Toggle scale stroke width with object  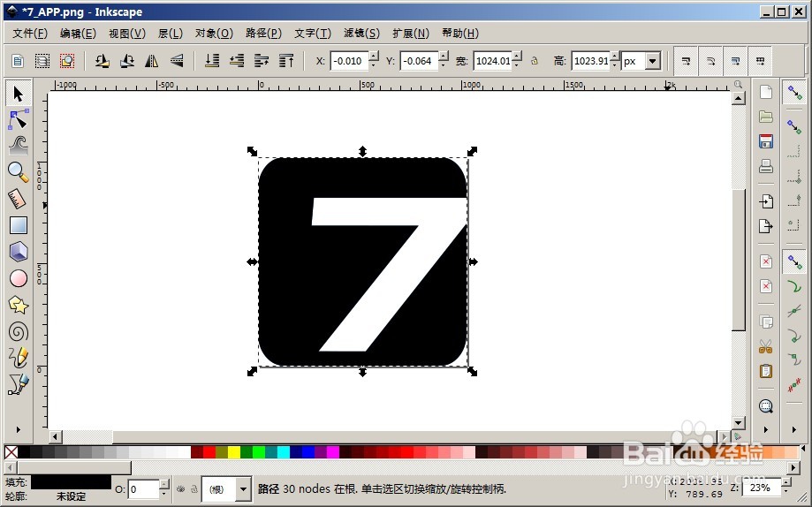tap(686, 61)
